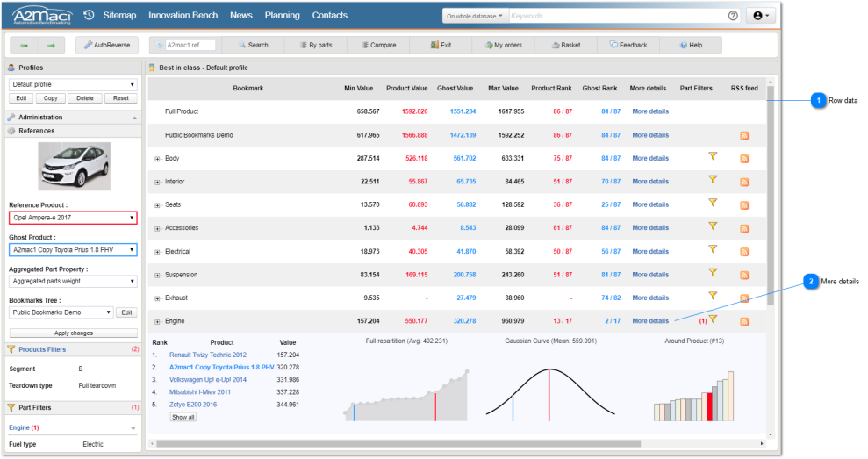This screenshot has height=459, width=868.
Task: Expand the Accessories bookmark row
Action: (x=157, y=229)
